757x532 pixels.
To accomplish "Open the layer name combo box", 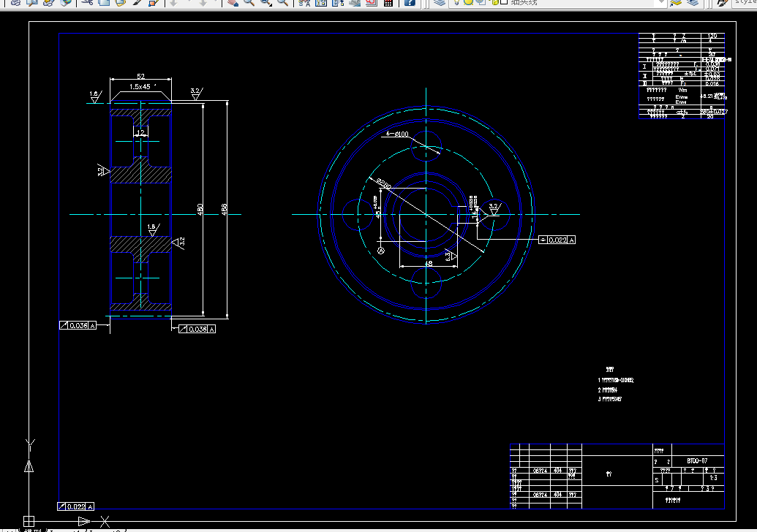I will [558, 2].
